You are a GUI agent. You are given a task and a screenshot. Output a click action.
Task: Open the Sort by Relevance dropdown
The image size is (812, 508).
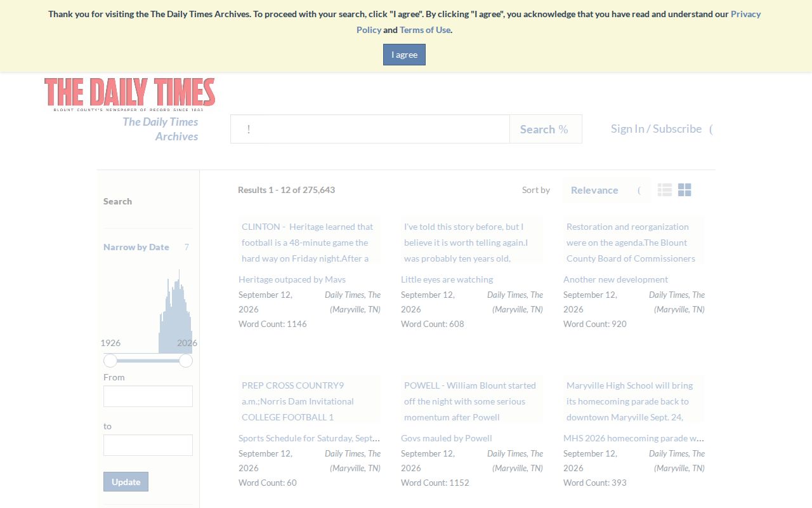[x=606, y=190]
